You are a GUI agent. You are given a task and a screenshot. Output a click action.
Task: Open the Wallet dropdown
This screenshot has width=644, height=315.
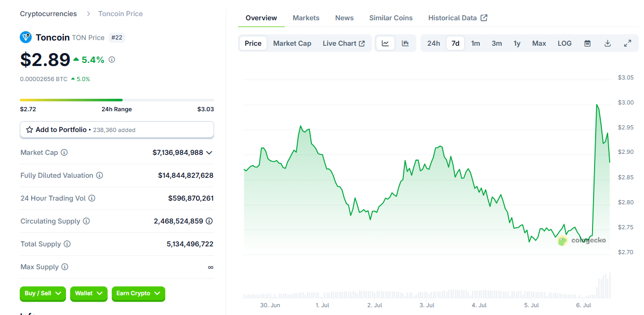point(89,294)
